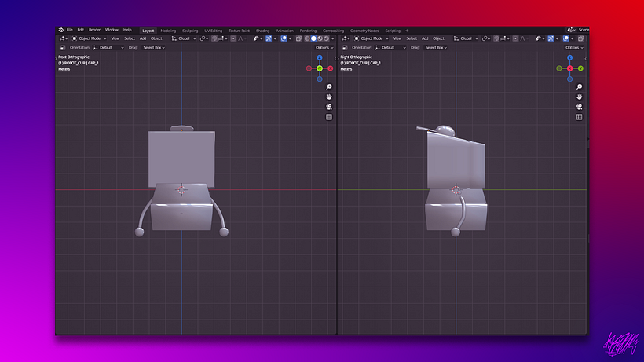Switch to the Geometry Nodes workspace tab
This screenshot has height=362, width=644.
click(364, 31)
